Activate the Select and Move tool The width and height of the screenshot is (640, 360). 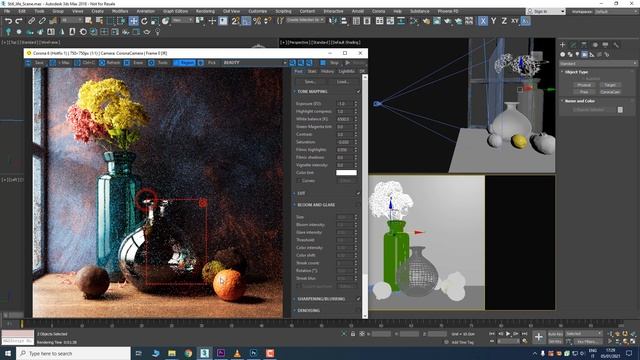[x=133, y=21]
